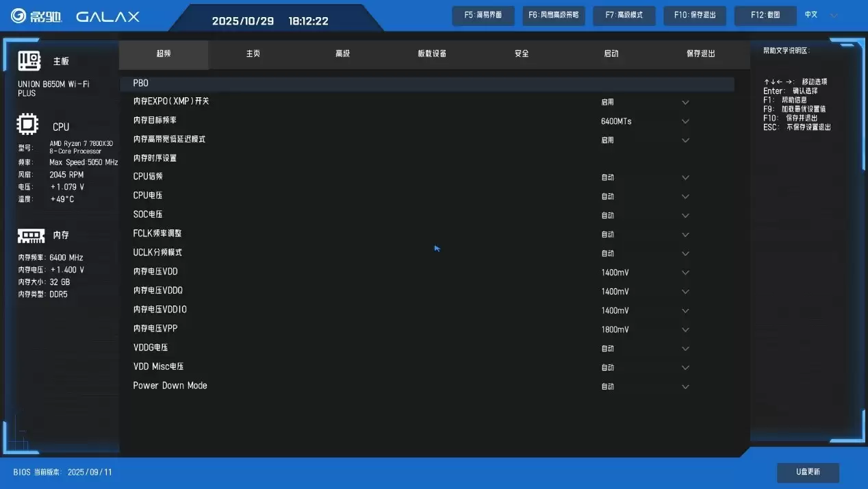Open the 启动 tab
This screenshot has height=489, width=868.
[611, 53]
